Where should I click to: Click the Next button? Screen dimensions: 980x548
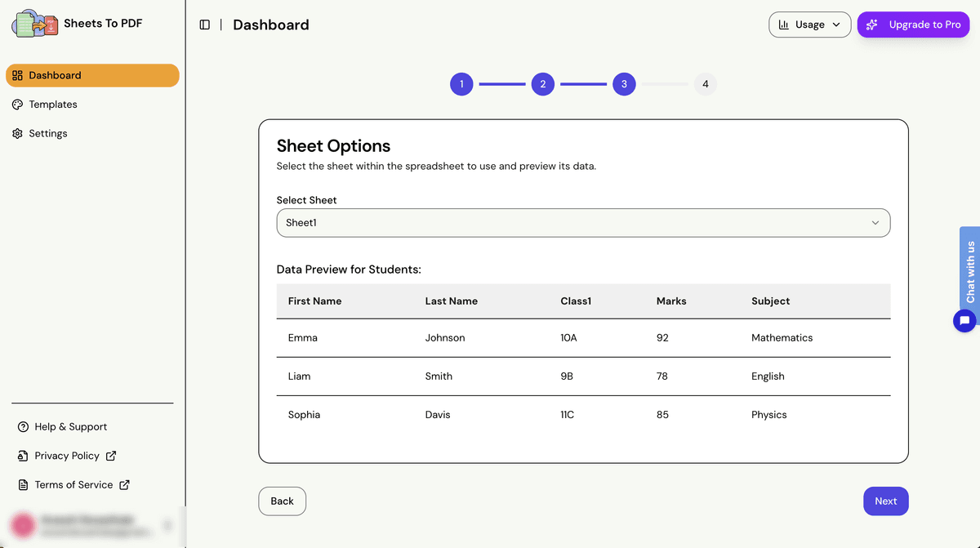(x=885, y=501)
